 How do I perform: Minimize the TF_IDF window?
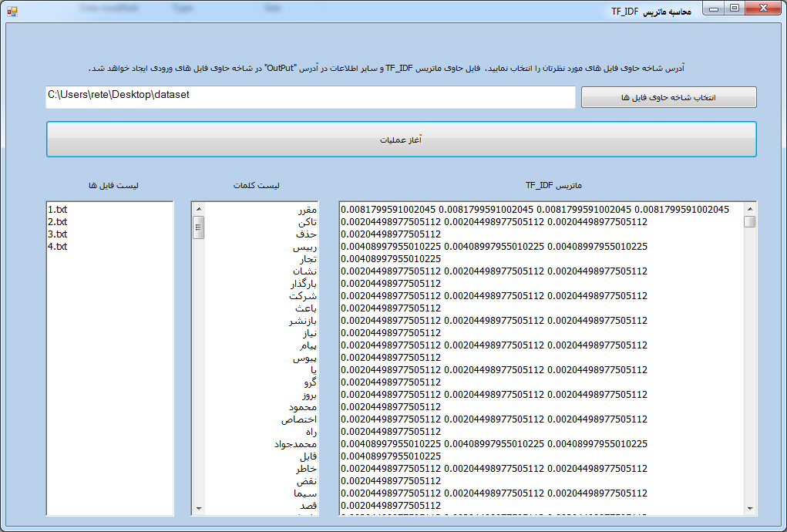pyautogui.click(x=716, y=8)
